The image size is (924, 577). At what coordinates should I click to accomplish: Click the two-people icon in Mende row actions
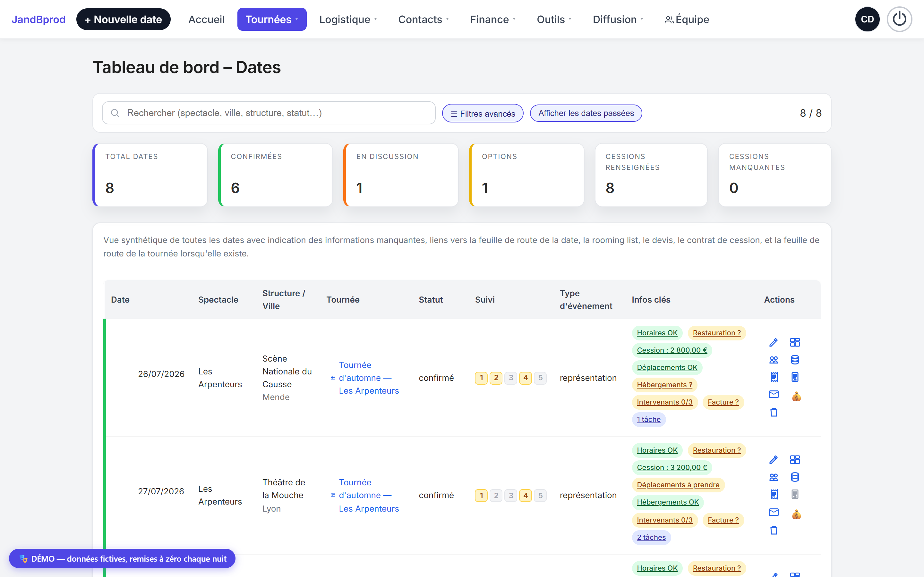(x=774, y=360)
